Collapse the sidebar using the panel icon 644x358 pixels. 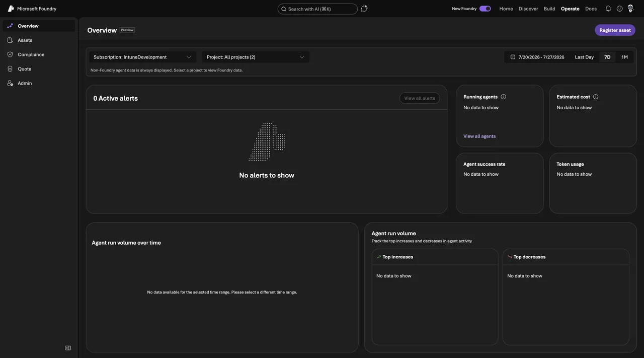pos(68,348)
